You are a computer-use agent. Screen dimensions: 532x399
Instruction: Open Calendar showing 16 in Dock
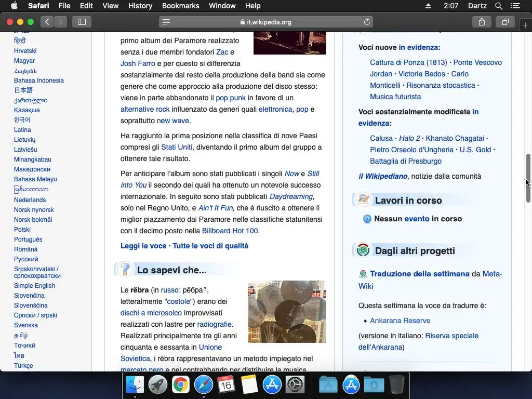pos(226,385)
